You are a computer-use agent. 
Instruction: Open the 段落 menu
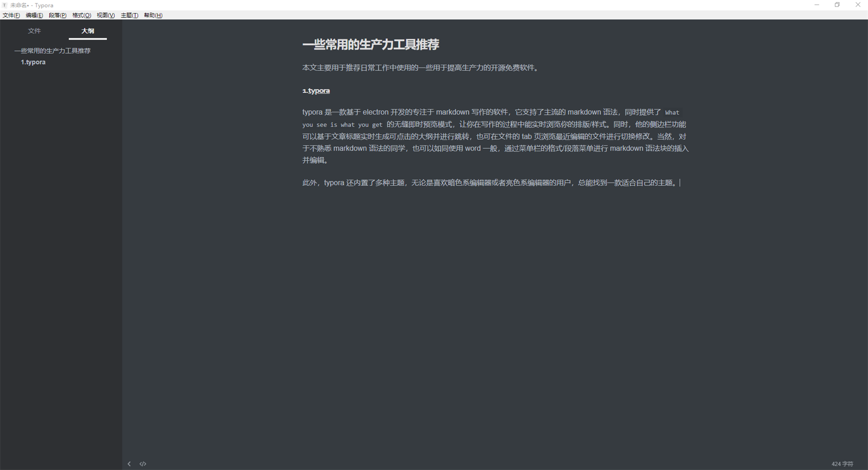pyautogui.click(x=56, y=15)
